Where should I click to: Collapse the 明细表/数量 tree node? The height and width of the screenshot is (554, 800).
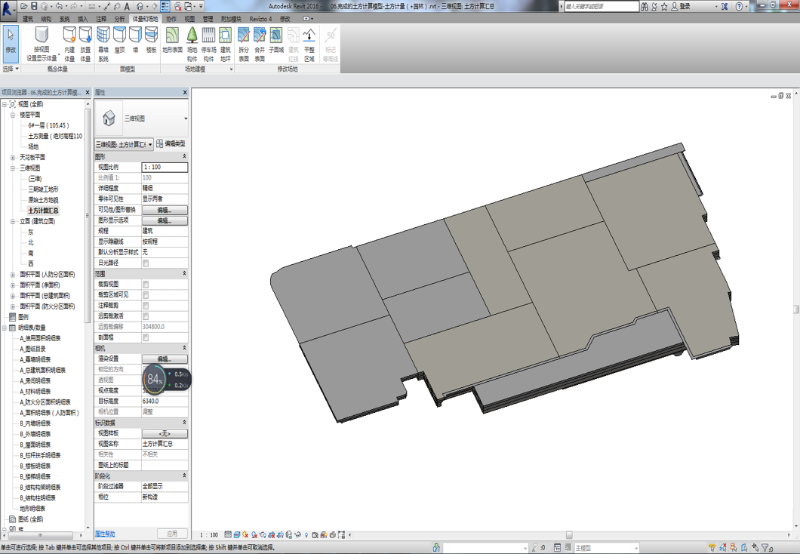(x=5, y=328)
